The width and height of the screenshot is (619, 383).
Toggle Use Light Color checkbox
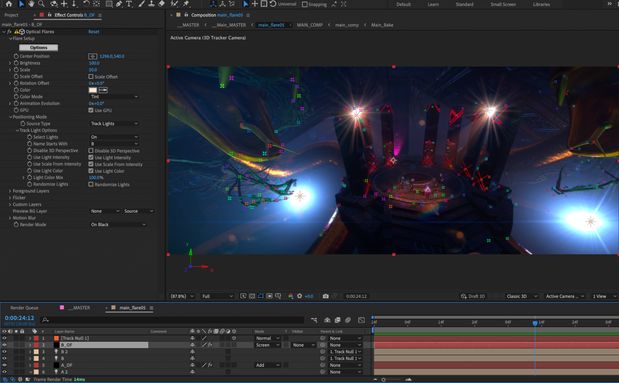pos(91,171)
